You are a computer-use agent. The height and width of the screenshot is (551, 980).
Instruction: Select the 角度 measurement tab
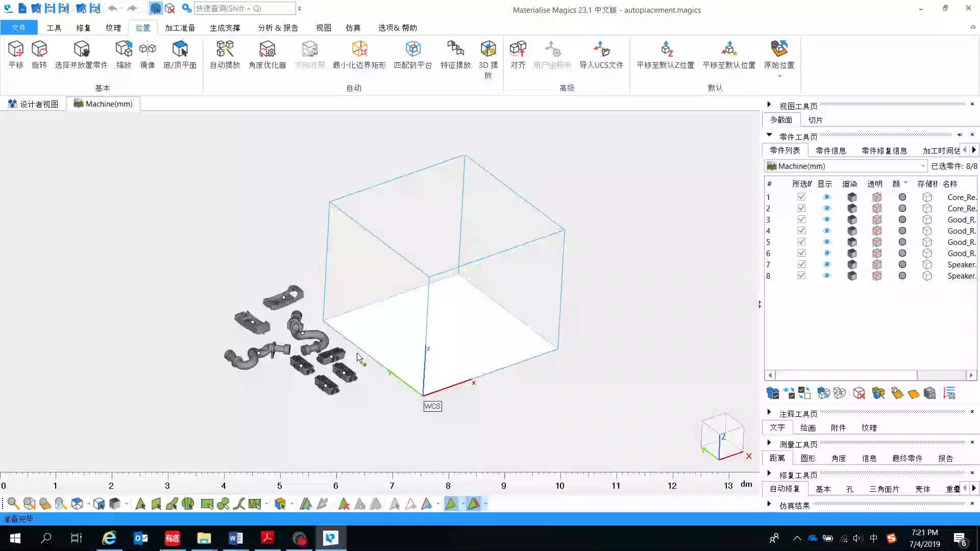pos(838,458)
